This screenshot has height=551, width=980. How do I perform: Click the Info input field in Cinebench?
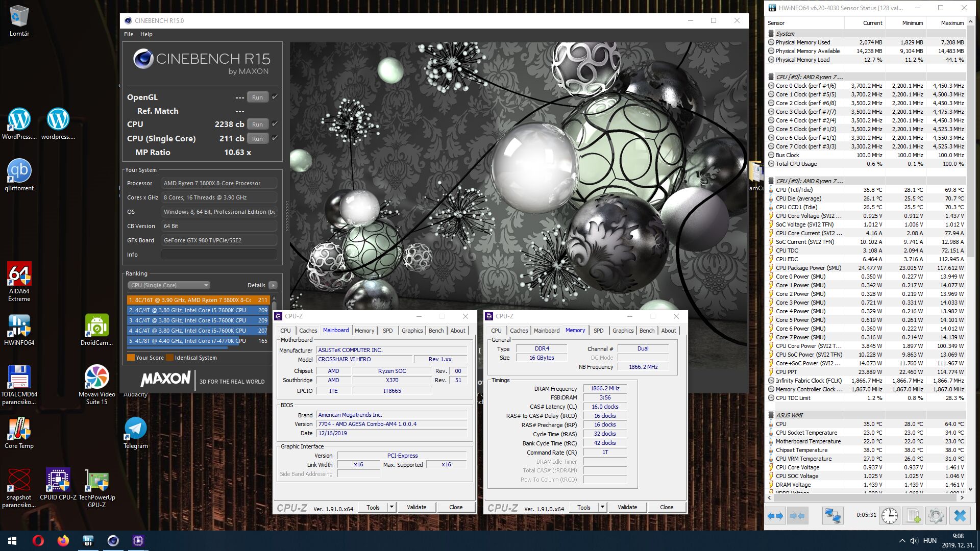click(219, 255)
